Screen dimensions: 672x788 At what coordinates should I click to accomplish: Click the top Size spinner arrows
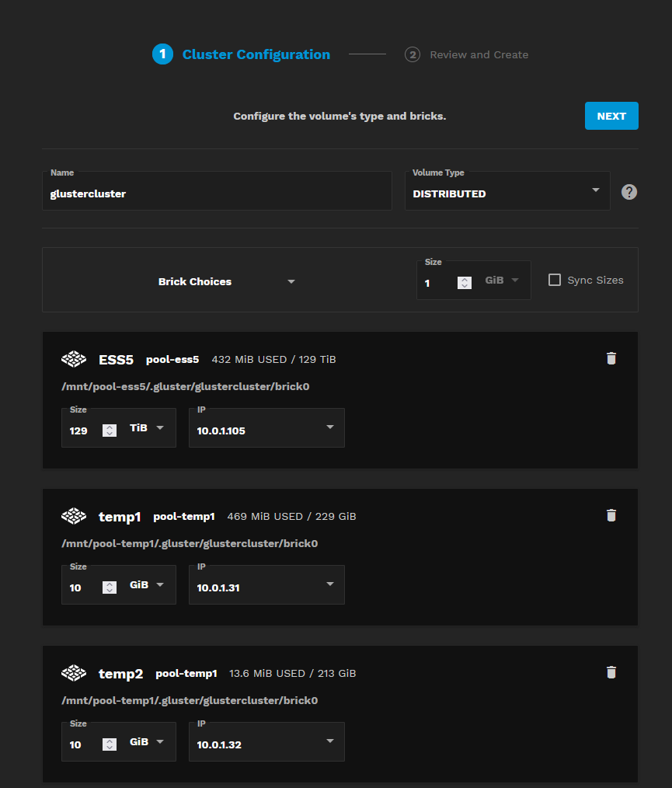click(x=465, y=283)
